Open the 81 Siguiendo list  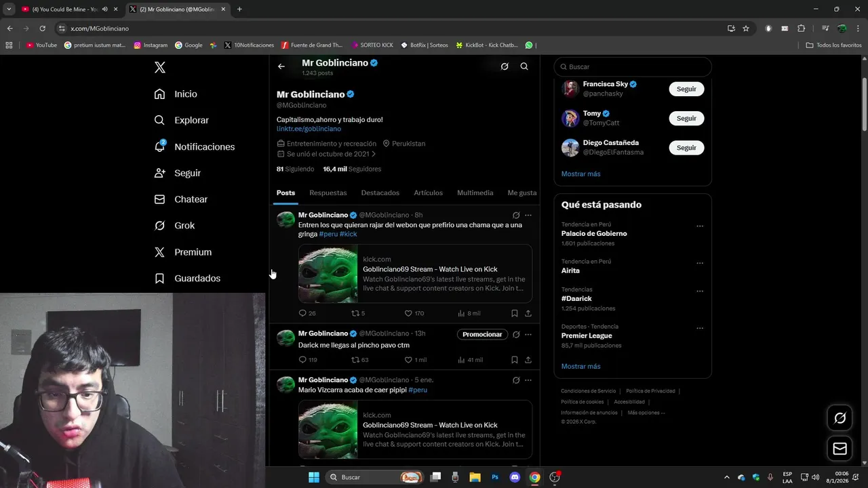[295, 169]
